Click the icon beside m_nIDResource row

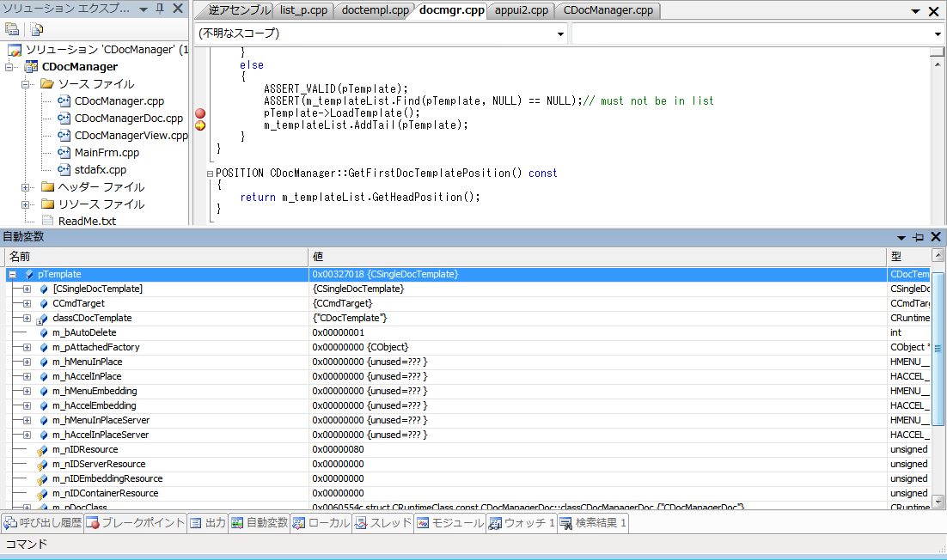(42, 450)
